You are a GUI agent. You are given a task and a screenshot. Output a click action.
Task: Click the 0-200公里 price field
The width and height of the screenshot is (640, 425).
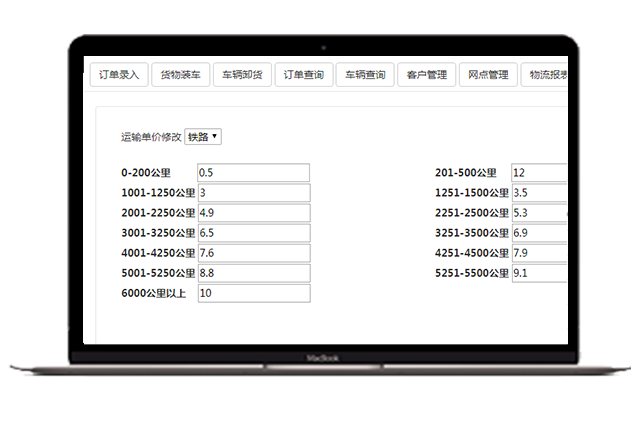(253, 173)
